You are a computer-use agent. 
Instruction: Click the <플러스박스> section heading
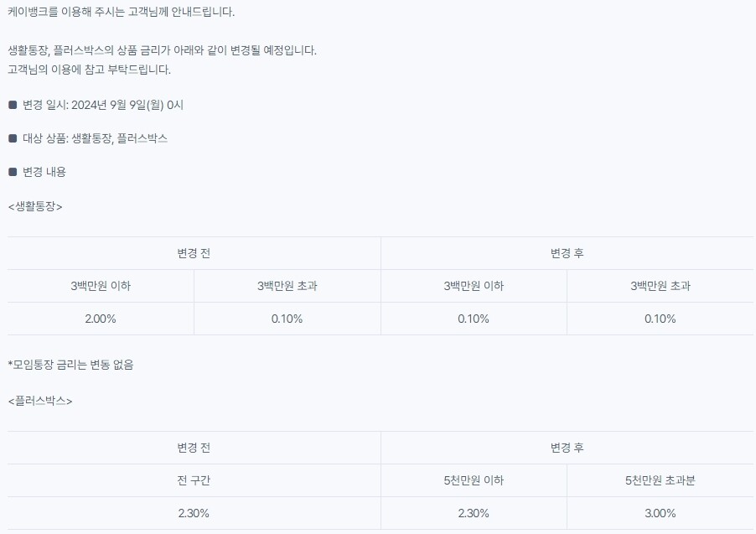click(40, 402)
